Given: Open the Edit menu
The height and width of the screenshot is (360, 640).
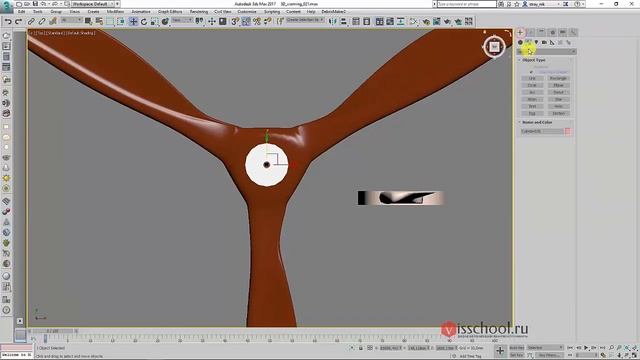Looking at the screenshot, I should click(22, 12).
